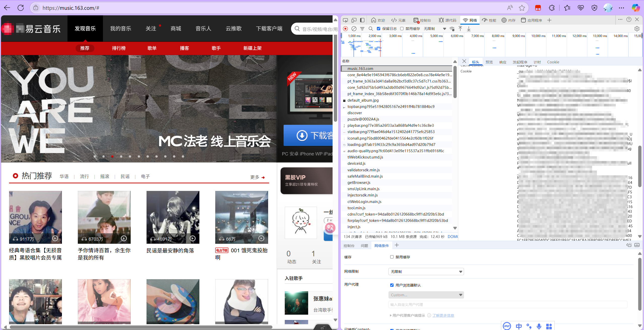644x330 pixels.
Task: Switch to the 应用程序 DevTools tab
Action: [531, 20]
